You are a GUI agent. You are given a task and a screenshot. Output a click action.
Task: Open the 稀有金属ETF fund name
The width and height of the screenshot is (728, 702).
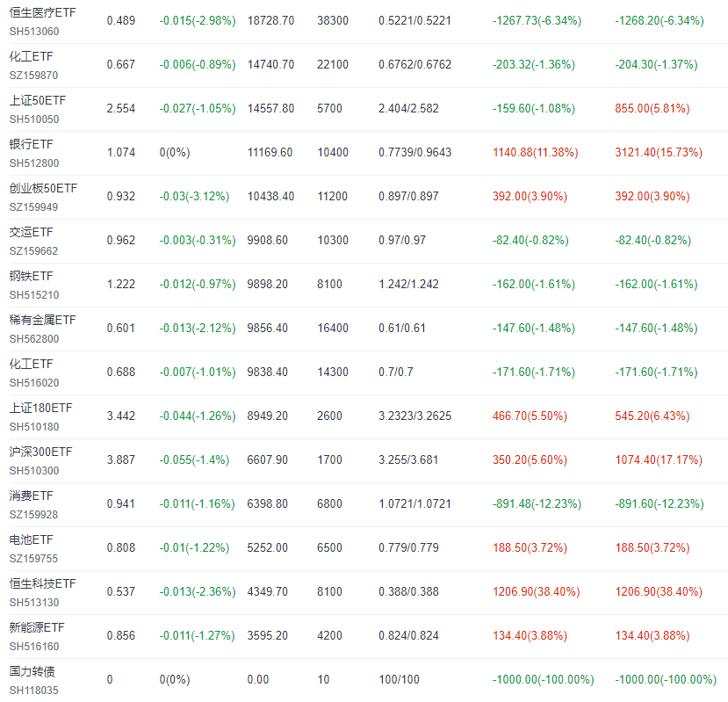click(42, 320)
